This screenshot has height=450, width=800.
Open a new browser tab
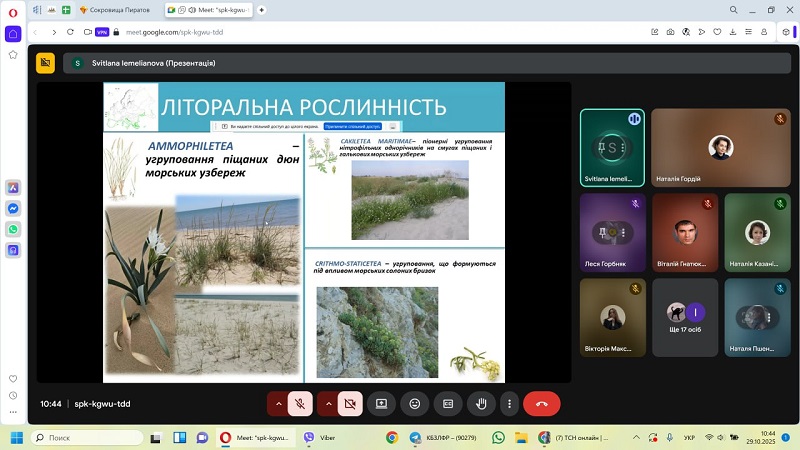pos(262,9)
